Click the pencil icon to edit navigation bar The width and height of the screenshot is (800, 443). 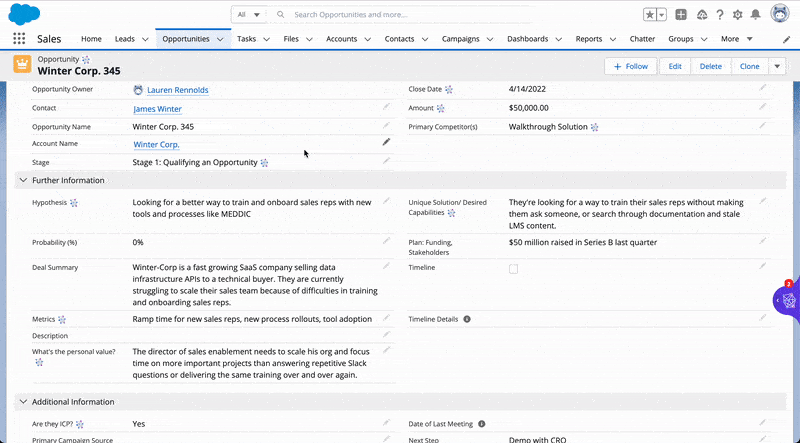(786, 39)
